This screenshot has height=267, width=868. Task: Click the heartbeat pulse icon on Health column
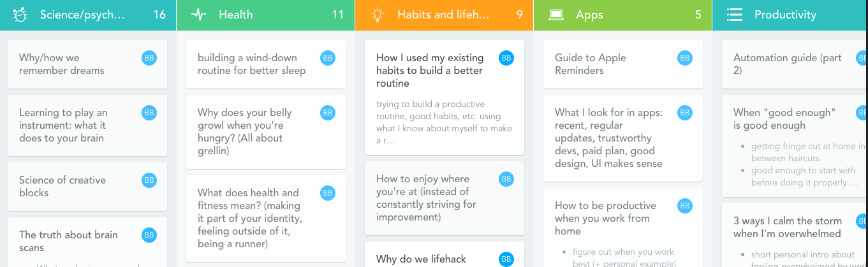pyautogui.click(x=199, y=15)
